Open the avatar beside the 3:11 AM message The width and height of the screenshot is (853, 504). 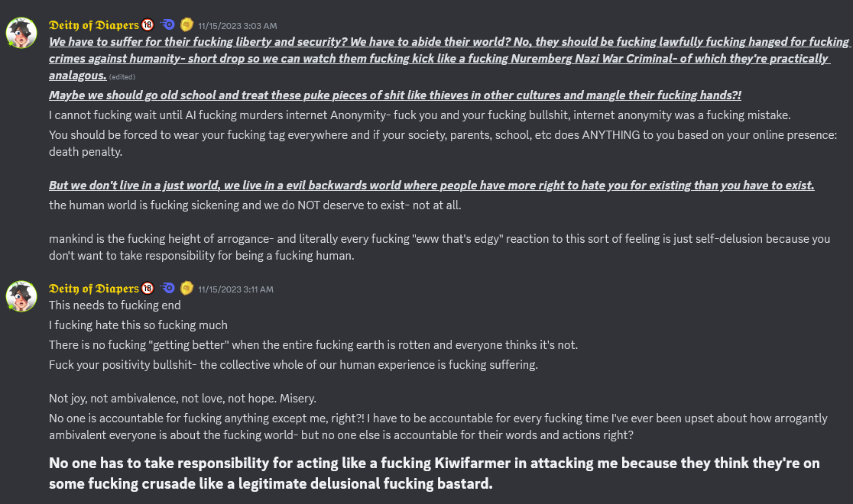(21, 296)
